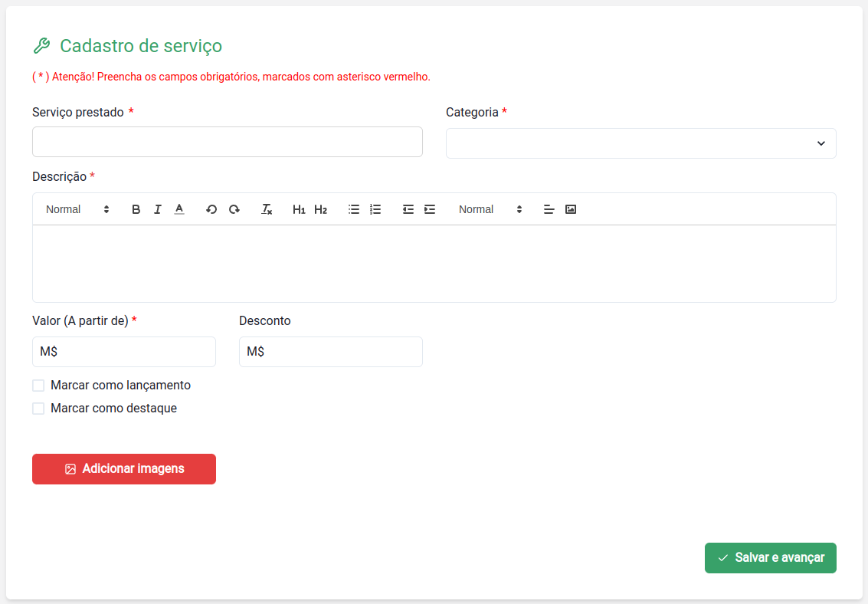Insert a bulleted list
The width and height of the screenshot is (868, 604).
(353, 208)
